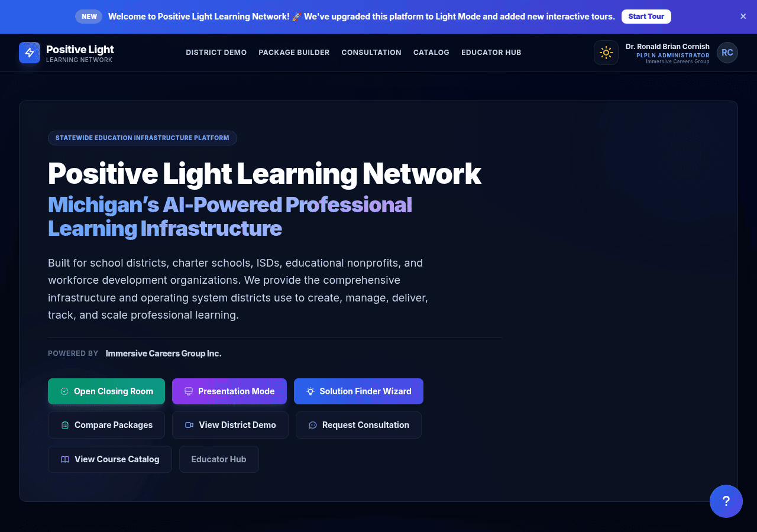
Task: Click the chat bubble icon on Request Consultation
Action: point(313,425)
